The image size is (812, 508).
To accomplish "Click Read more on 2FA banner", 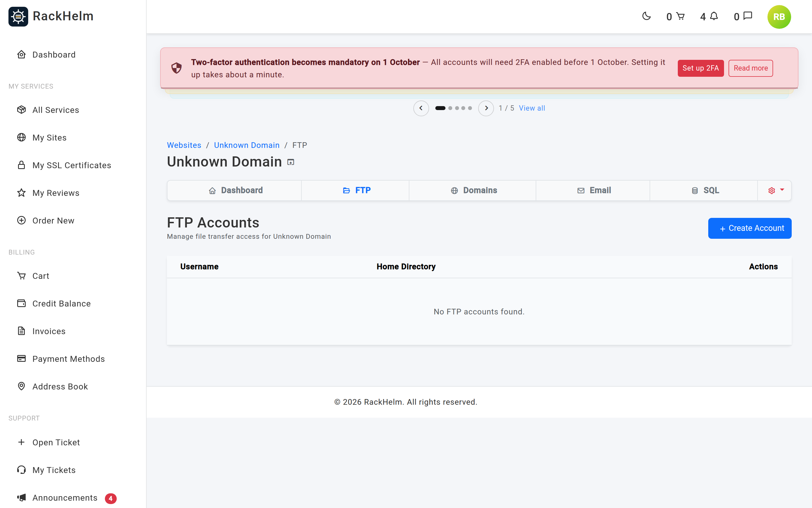I will [x=751, y=68].
